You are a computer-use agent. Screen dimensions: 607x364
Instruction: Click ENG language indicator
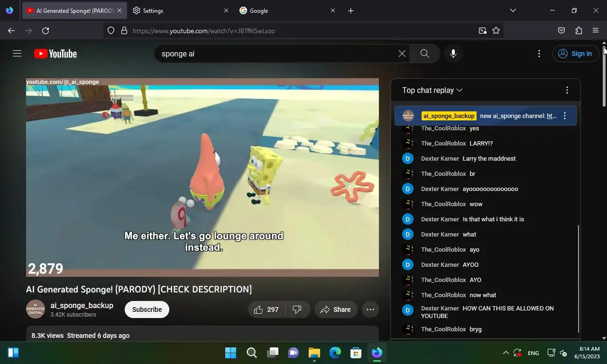(533, 353)
